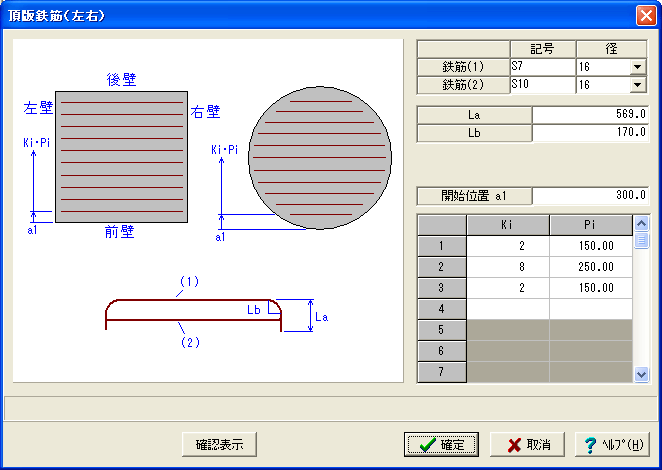Select the Pi cell in row 3
662x470 pixels.
[x=591, y=288]
